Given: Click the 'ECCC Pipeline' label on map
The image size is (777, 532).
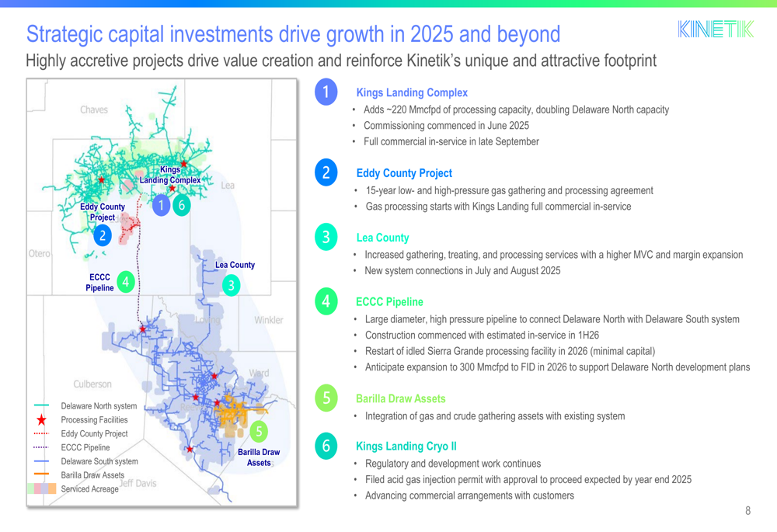Looking at the screenshot, I should point(99,283).
